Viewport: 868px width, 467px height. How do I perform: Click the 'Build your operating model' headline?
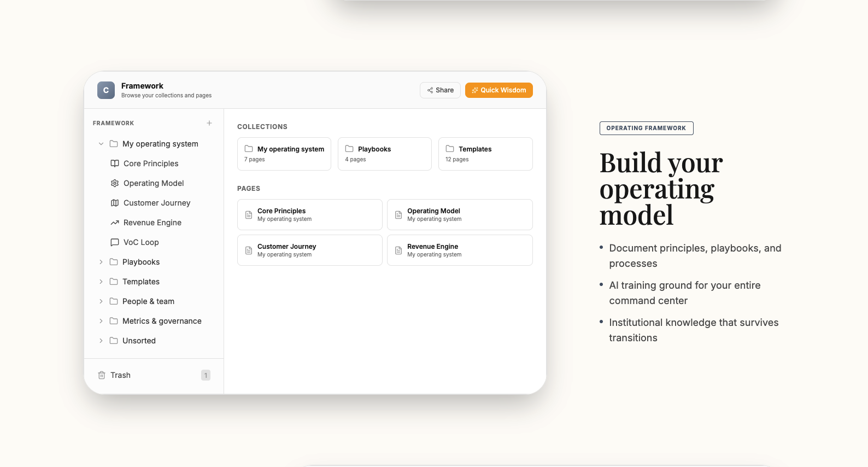[x=661, y=189]
